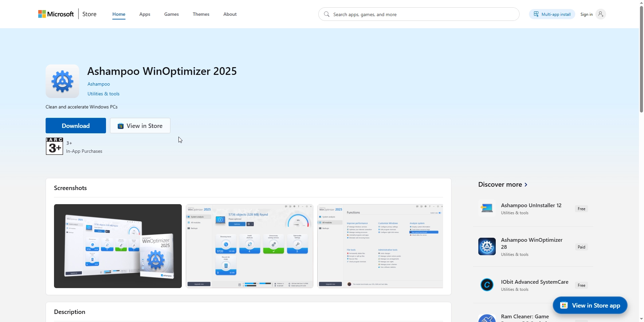Click the View in Store button
The height and width of the screenshot is (322, 644).
(140, 126)
